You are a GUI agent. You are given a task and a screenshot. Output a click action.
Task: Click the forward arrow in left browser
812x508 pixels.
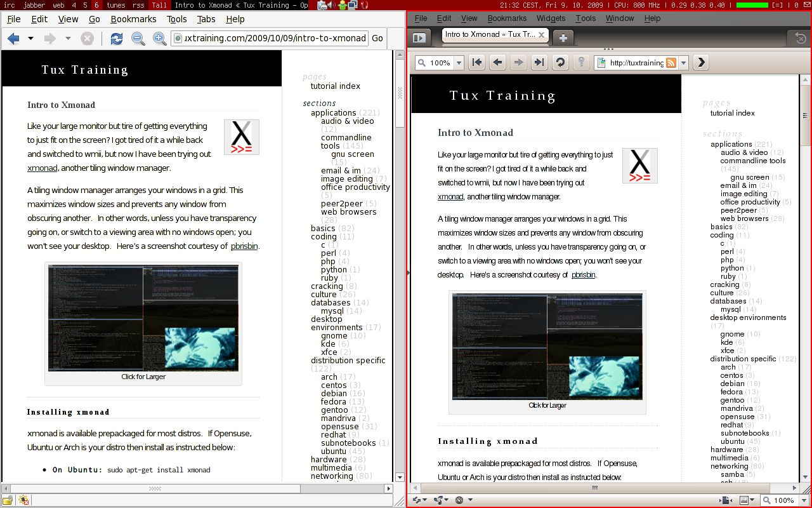(x=50, y=39)
